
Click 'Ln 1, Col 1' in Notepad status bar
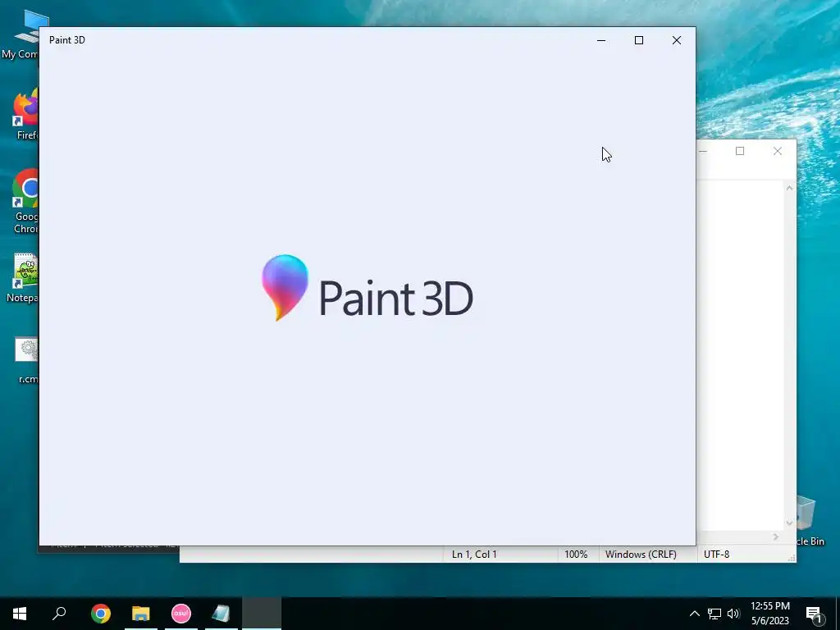(x=474, y=555)
